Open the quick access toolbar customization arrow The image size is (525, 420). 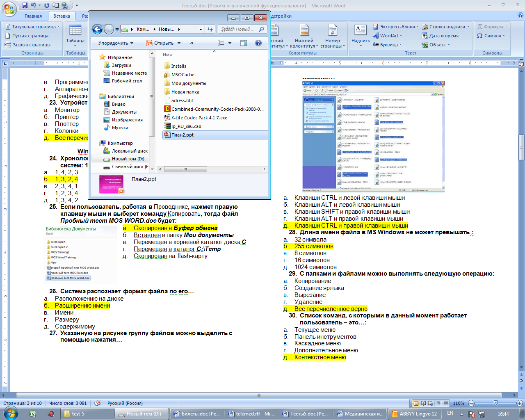click(x=77, y=5)
